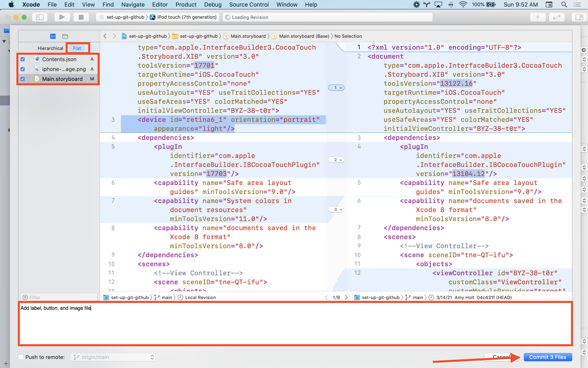This screenshot has height=368, width=588.
Task: Click the iphone image png file icon
Action: pos(37,69)
